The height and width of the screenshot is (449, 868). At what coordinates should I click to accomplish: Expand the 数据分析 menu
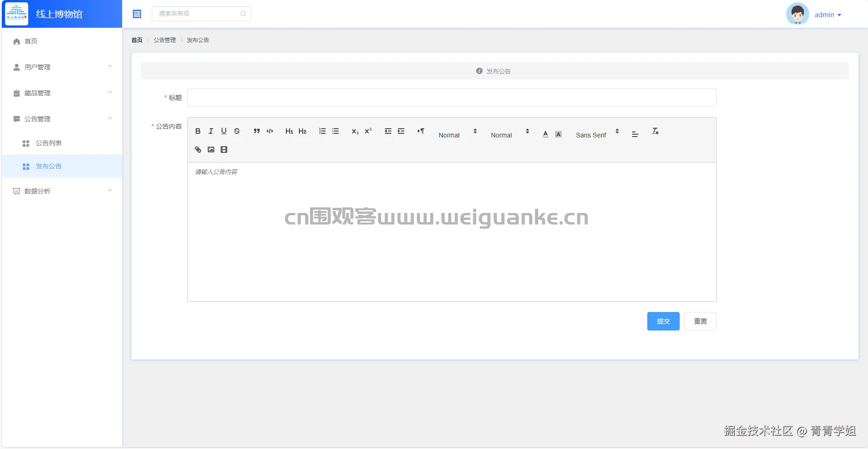tap(62, 191)
